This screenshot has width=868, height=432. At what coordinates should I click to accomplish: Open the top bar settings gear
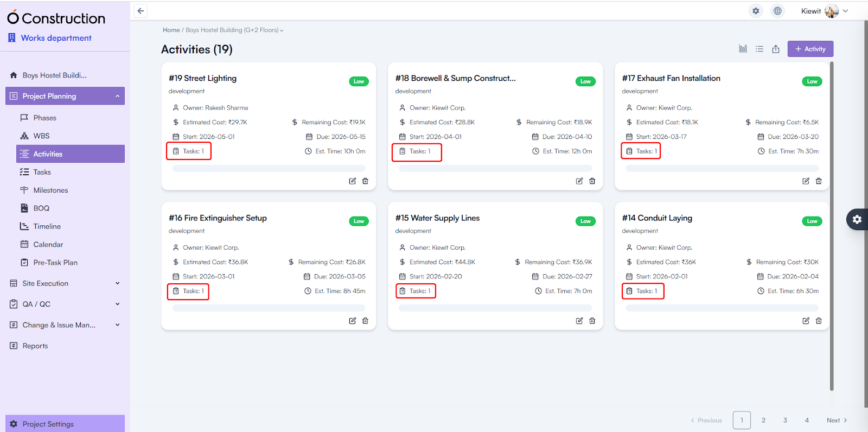tap(756, 11)
